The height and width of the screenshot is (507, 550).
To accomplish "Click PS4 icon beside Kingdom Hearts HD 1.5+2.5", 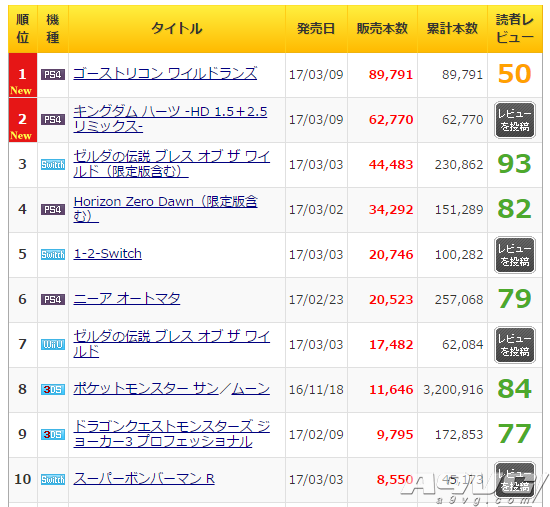I will [x=53, y=120].
